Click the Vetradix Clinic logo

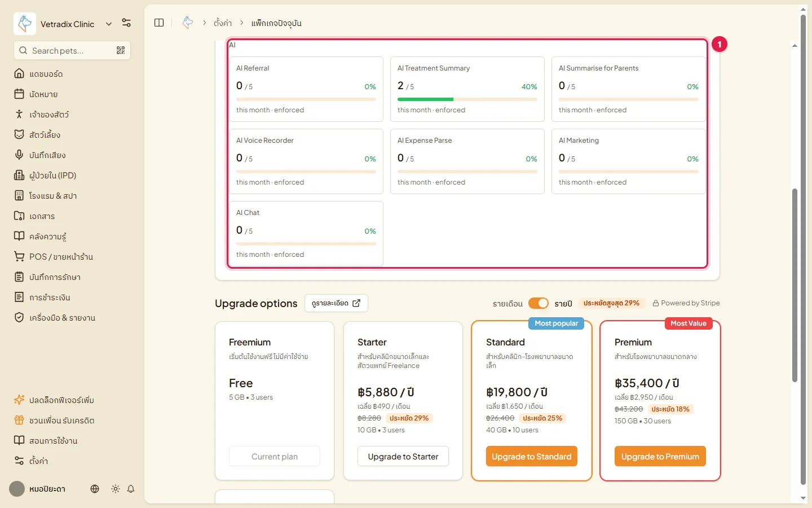click(x=25, y=24)
